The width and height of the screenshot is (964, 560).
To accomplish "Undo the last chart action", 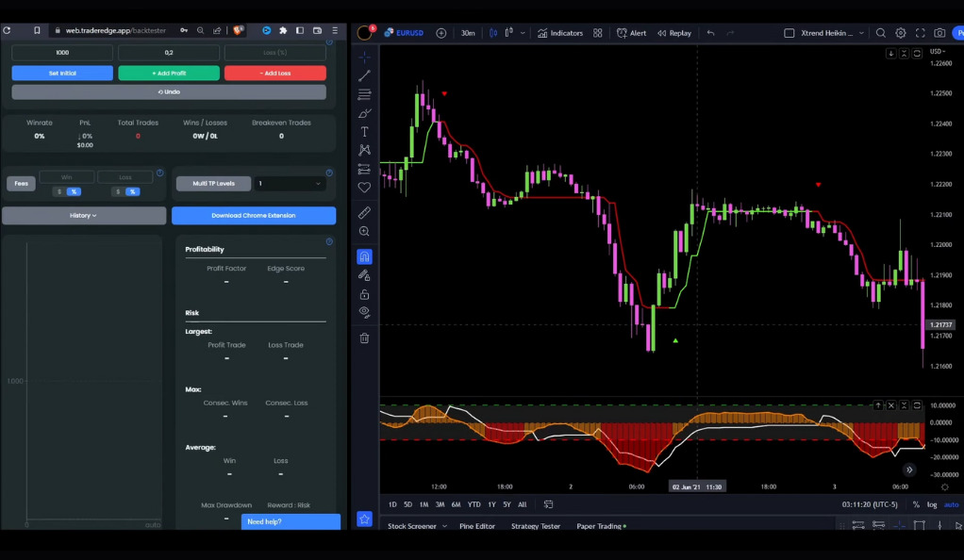I will [x=710, y=33].
